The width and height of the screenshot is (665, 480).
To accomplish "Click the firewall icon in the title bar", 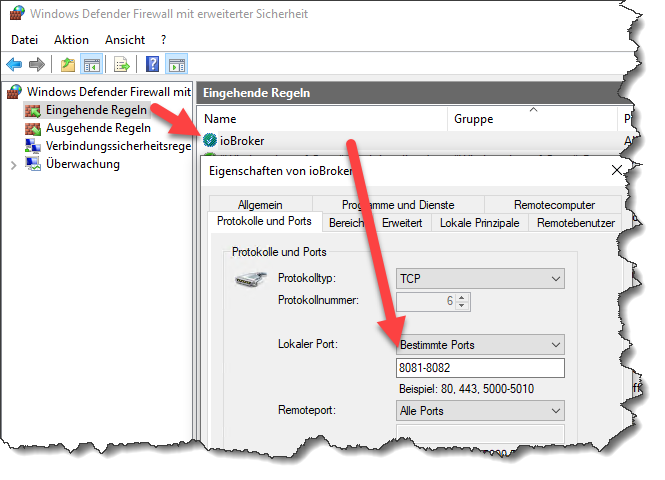I will tap(17, 13).
